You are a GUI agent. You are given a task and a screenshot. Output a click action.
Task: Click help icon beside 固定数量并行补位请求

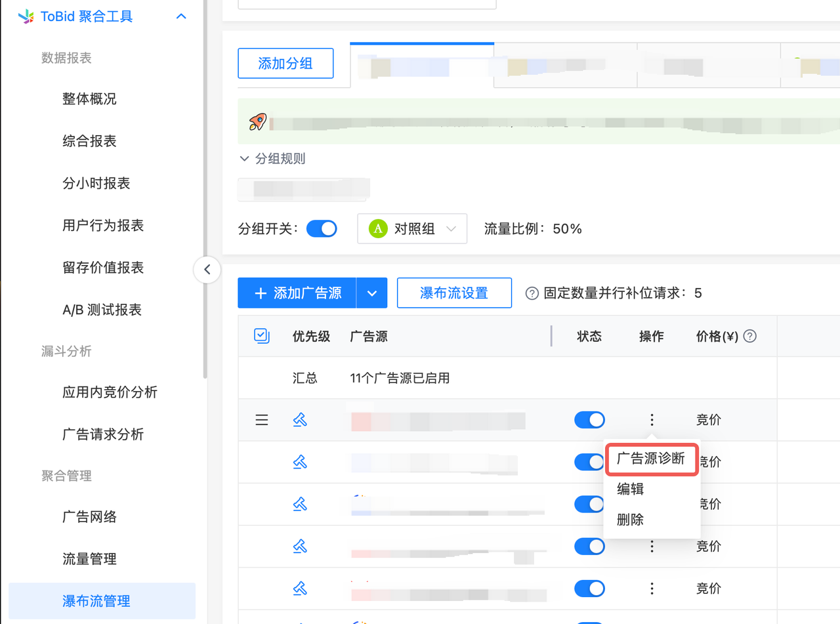point(532,293)
